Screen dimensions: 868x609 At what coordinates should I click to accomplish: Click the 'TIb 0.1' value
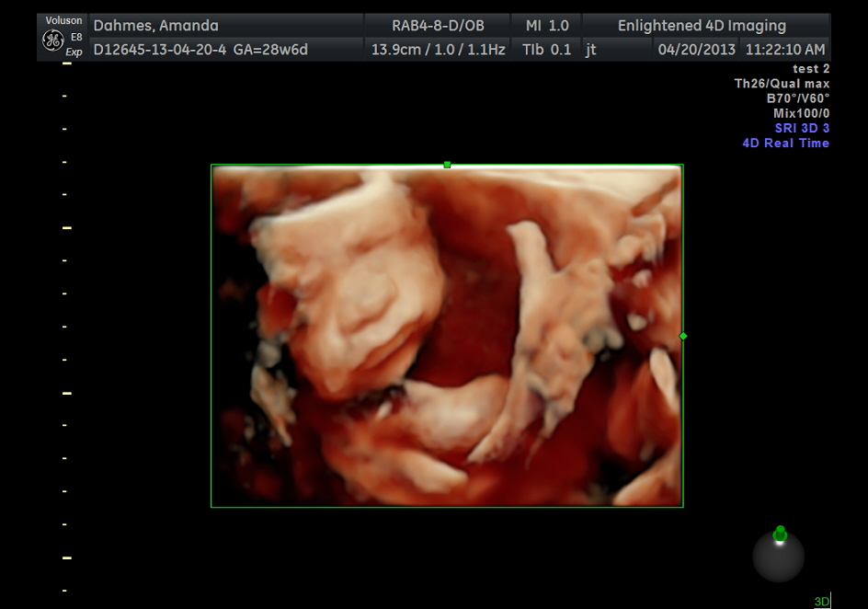coord(546,50)
